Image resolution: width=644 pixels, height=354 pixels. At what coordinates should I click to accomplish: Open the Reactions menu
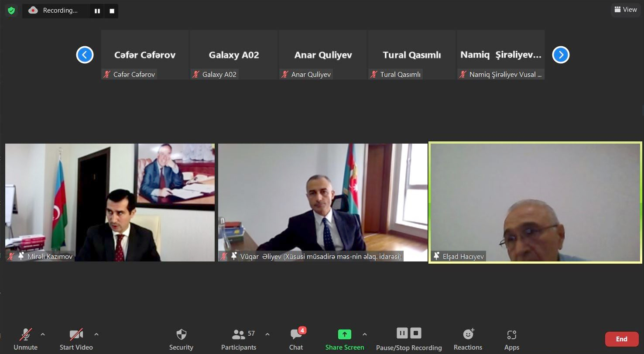pos(468,339)
